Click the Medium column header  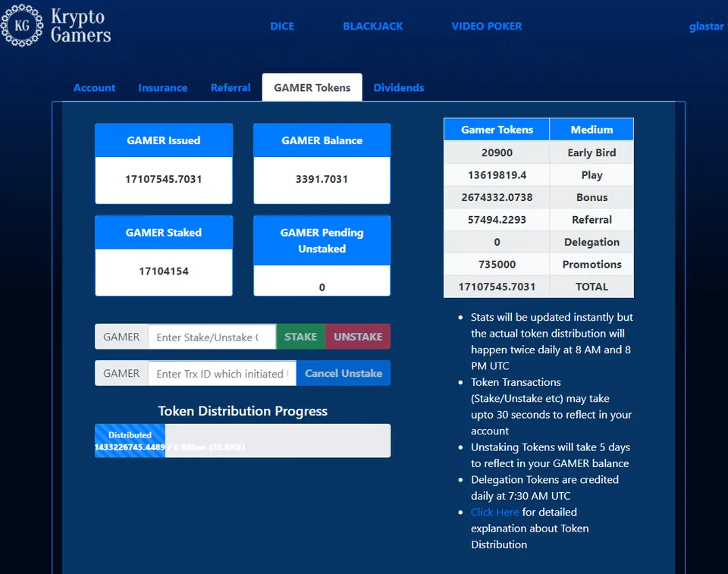click(591, 130)
